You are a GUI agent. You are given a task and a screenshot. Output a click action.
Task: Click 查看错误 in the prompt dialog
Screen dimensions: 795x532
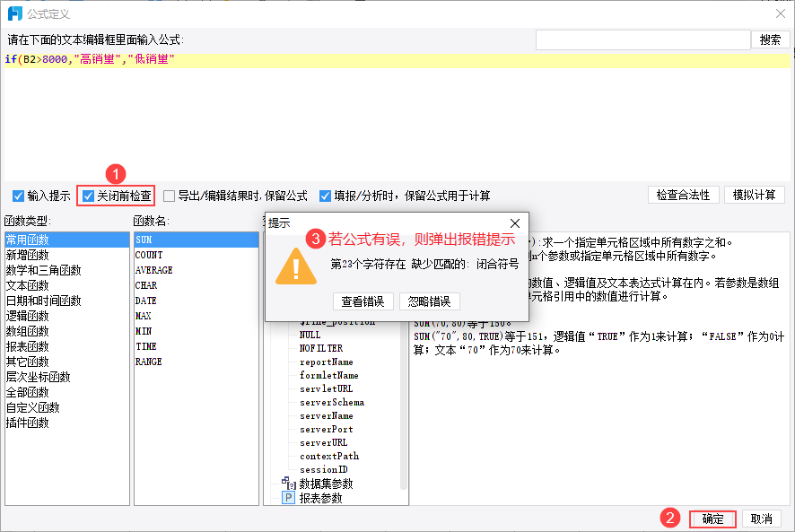coord(363,301)
